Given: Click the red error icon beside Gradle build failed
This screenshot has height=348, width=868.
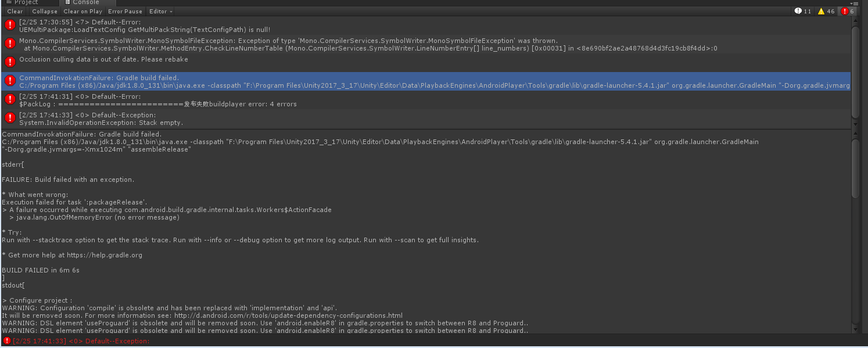Looking at the screenshot, I should (9, 80).
